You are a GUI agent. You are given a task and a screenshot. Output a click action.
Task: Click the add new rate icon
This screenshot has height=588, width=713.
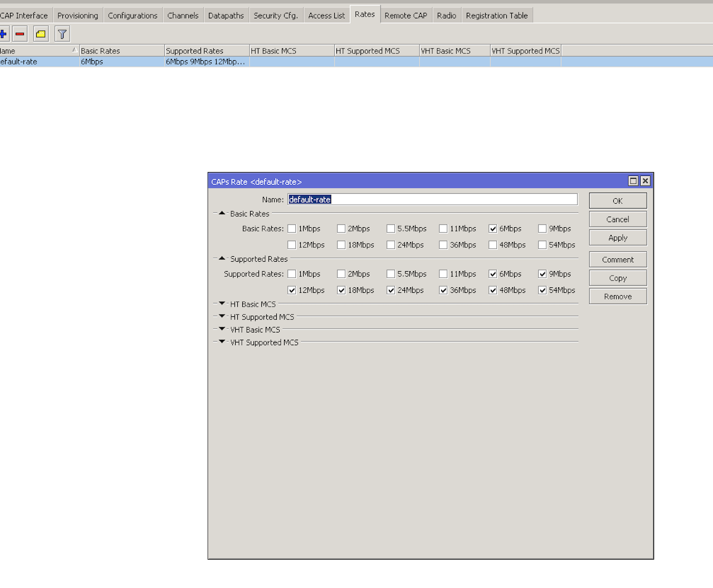pos(4,33)
